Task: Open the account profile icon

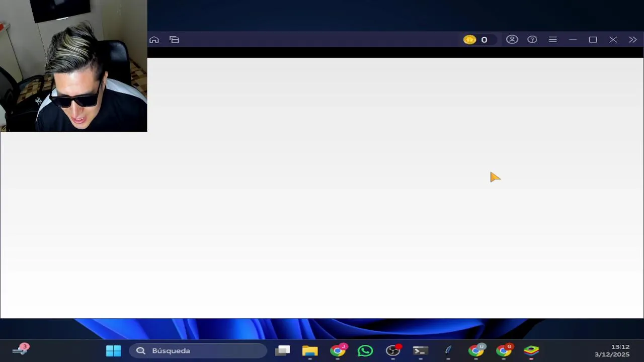Action: (512, 39)
